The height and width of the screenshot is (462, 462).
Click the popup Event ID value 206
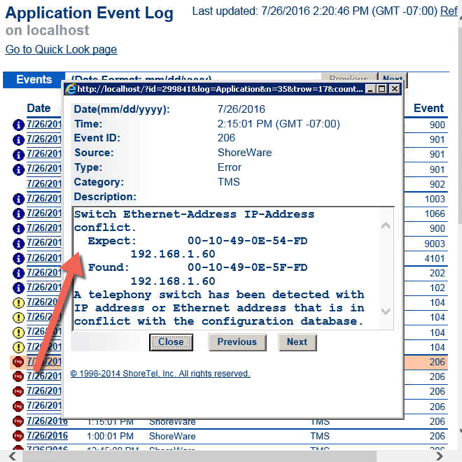pos(226,138)
